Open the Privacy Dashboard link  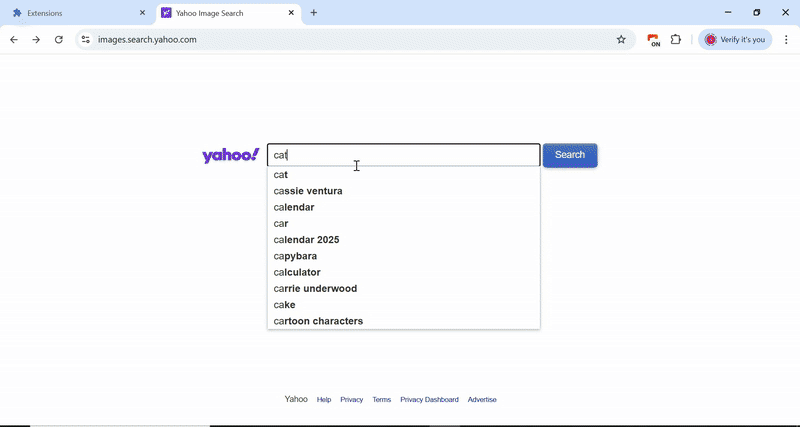tap(429, 400)
